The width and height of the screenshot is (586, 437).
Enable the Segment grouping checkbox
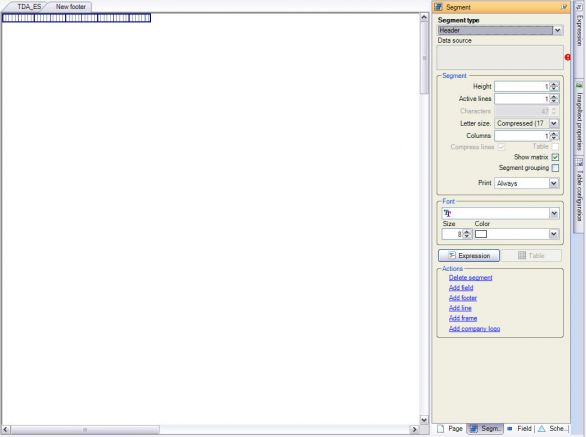(x=555, y=168)
